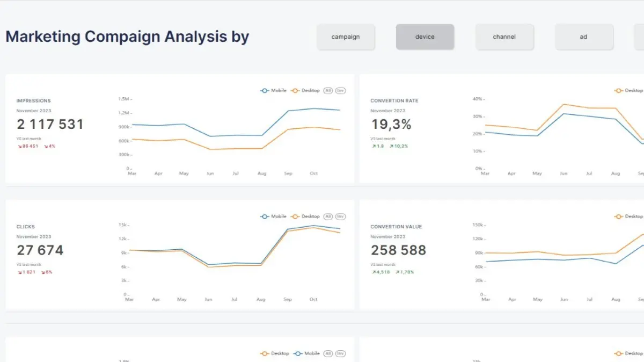Viewport: 644px width, 362px height.
Task: Hide Desktop series in Clicks chart legend
Action: coord(305,216)
